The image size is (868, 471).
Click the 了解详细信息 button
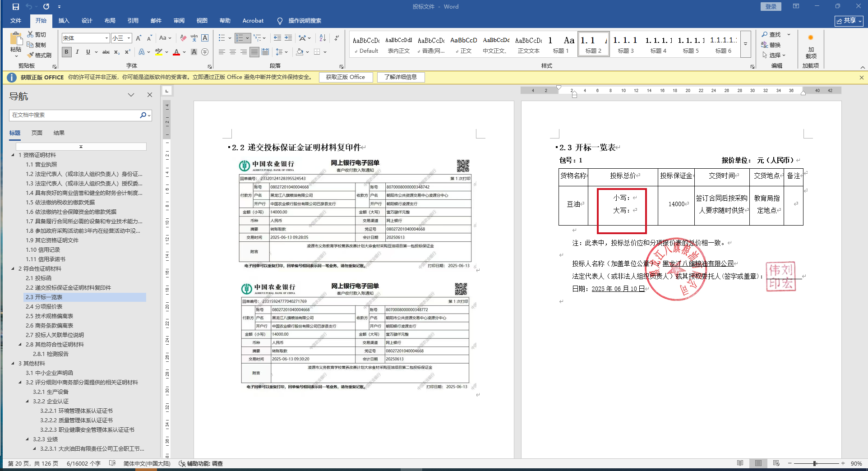pos(401,77)
